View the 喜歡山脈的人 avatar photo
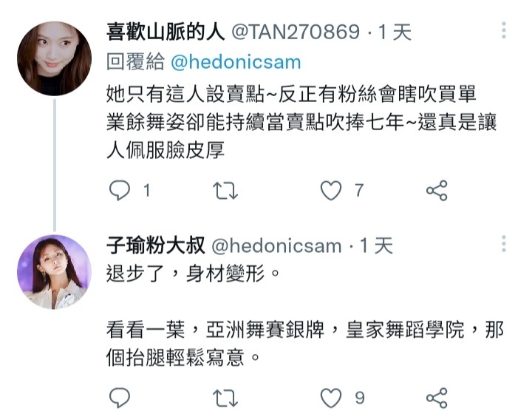 pos(54,58)
